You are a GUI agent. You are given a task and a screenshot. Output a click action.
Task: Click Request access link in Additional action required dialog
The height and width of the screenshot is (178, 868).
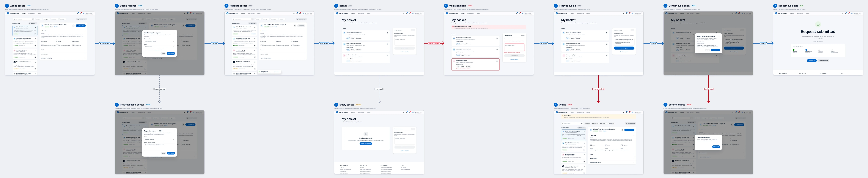[x=158, y=50]
